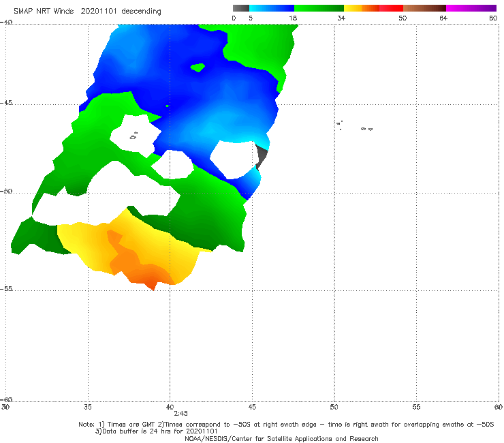Click the word 'descending' in the title

(142, 12)
